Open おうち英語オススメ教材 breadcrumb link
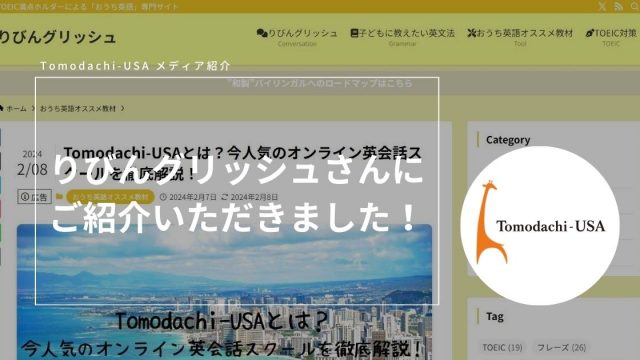This screenshot has height=360, width=640. point(78,108)
